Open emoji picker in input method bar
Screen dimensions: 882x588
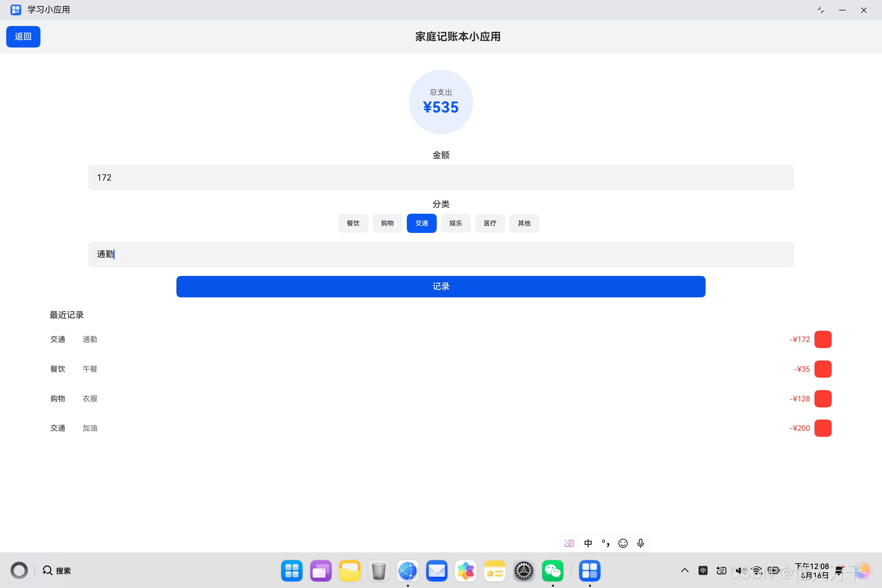[x=623, y=543]
